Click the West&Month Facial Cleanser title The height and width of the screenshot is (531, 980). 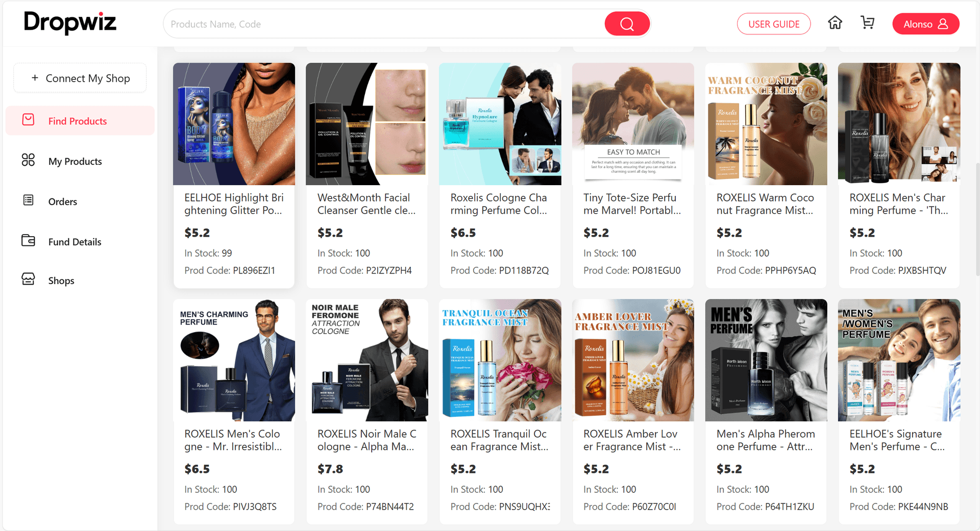click(366, 204)
